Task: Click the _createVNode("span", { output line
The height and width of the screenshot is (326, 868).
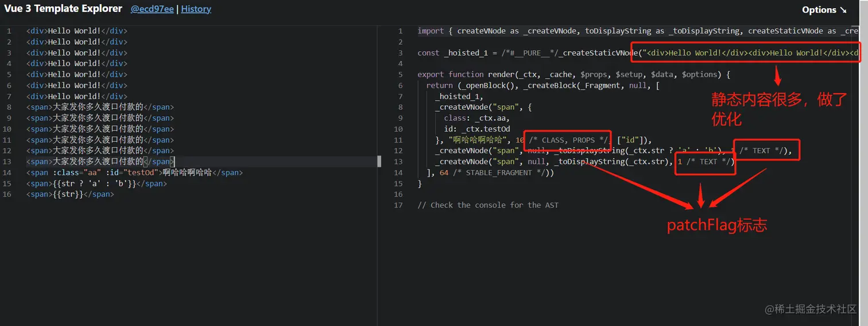Action: [483, 107]
